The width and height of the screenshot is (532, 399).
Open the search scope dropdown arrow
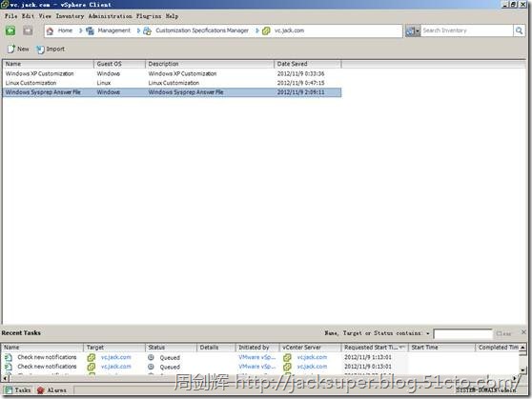click(x=418, y=31)
